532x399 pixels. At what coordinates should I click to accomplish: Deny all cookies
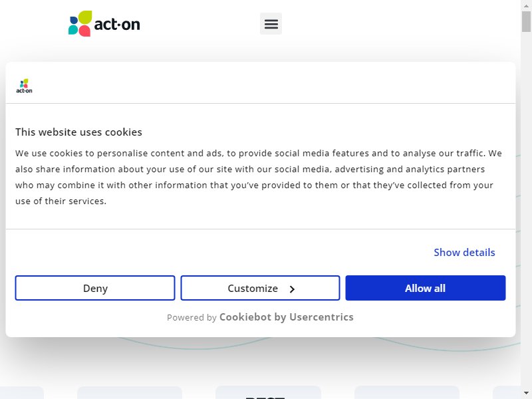(95, 288)
